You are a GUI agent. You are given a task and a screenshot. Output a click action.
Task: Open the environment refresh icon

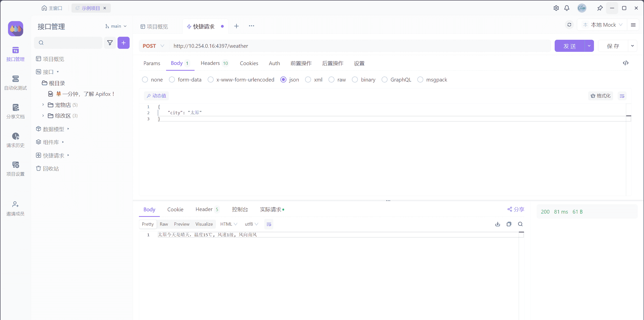coord(569,25)
